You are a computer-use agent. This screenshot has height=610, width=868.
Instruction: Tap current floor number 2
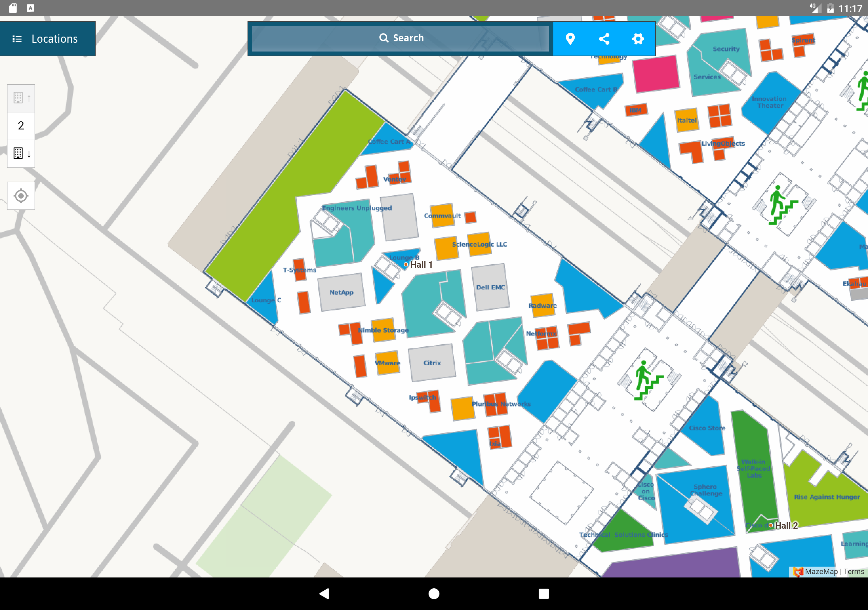21,125
